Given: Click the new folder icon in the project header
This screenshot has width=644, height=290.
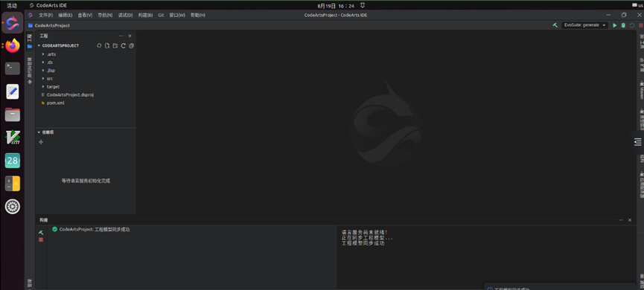Looking at the screenshot, I should click(x=115, y=45).
